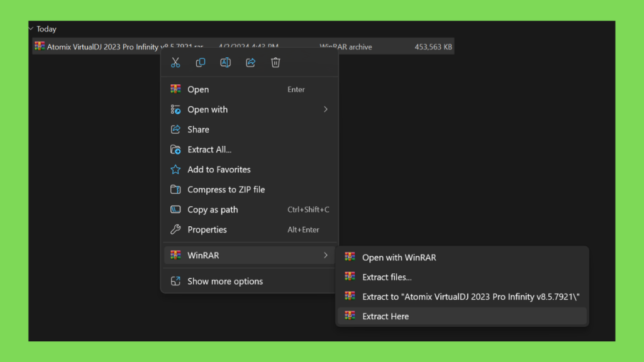Open Properties from context menu
The height and width of the screenshot is (362, 644).
point(249,229)
